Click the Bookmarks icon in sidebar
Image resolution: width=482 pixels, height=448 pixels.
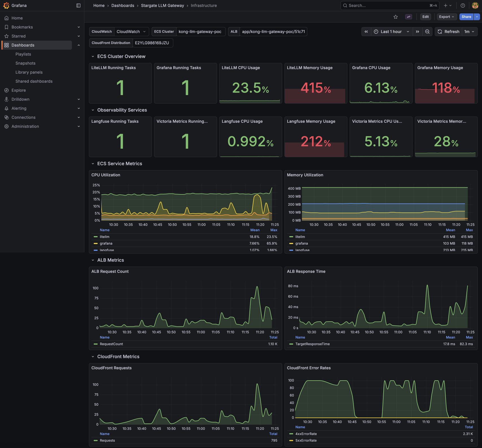click(x=6, y=27)
